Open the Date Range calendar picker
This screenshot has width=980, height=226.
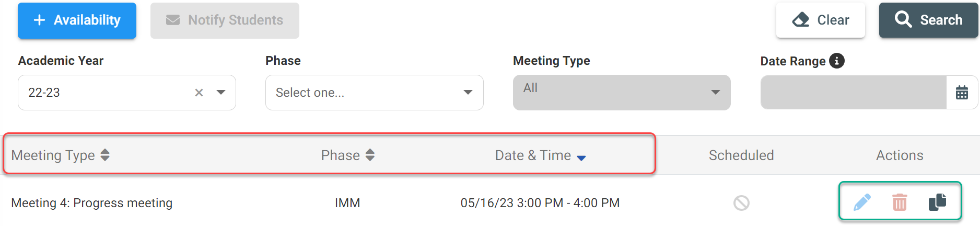pos(962,93)
